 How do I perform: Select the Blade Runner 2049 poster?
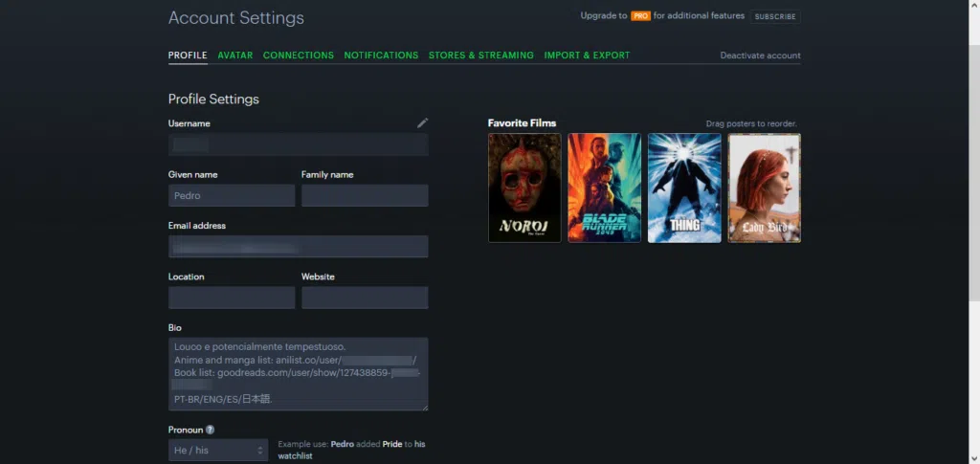(x=605, y=188)
